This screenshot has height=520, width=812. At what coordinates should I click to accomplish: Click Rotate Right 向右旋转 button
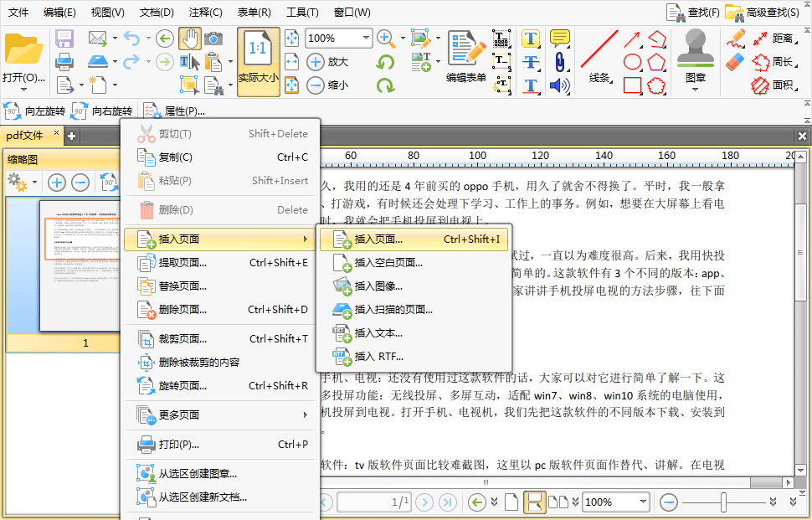click(x=101, y=111)
